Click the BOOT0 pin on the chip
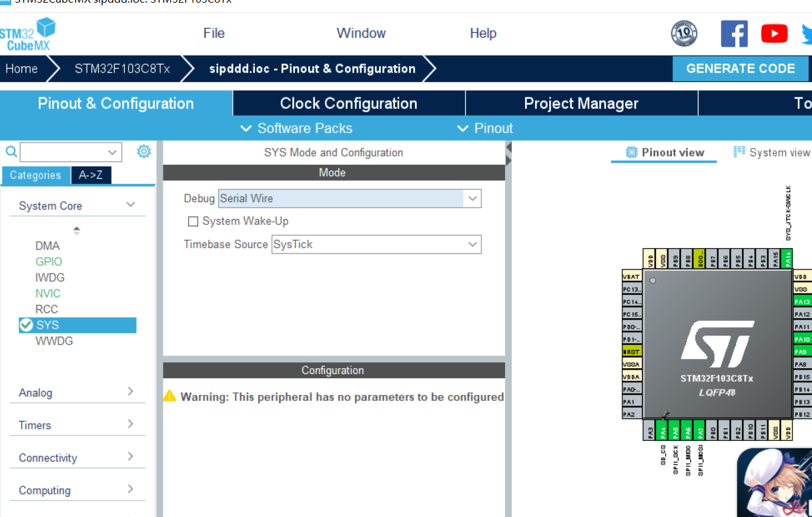Viewport: 812px width, 517px height. tap(699, 259)
